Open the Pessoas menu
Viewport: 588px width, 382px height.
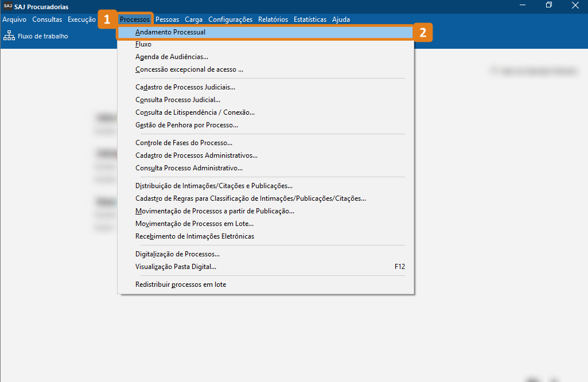pyautogui.click(x=168, y=20)
